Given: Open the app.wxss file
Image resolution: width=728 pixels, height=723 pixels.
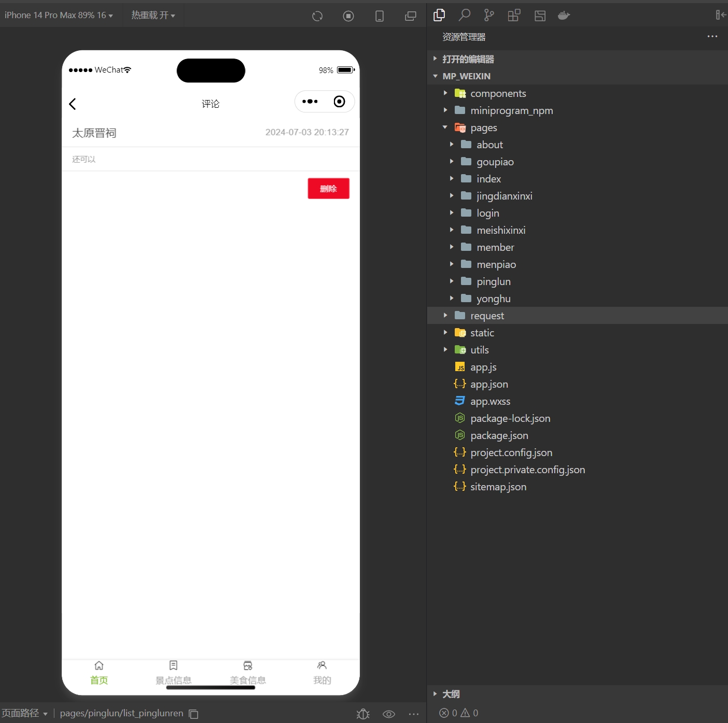Looking at the screenshot, I should click(x=577, y=401).
